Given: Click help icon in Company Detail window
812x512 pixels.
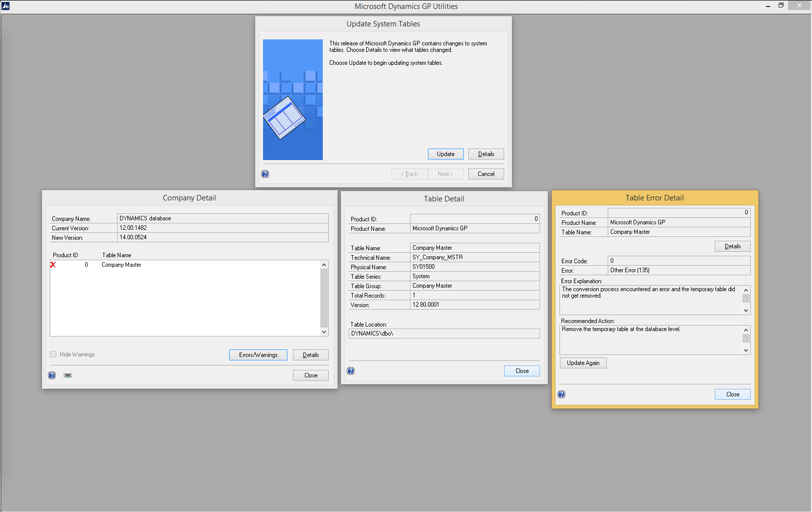Looking at the screenshot, I should coord(52,375).
